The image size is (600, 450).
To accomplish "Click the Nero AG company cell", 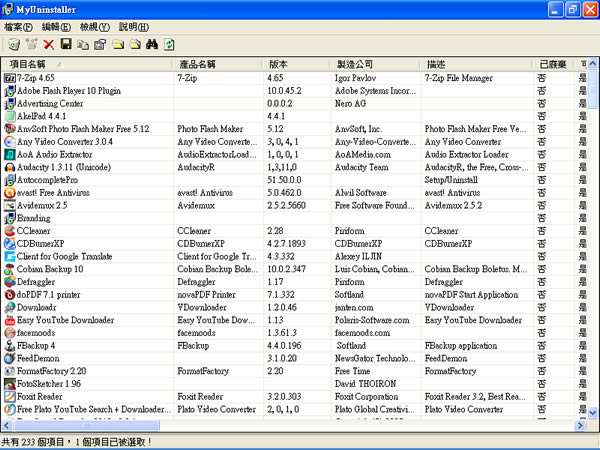I will pyautogui.click(x=350, y=104).
